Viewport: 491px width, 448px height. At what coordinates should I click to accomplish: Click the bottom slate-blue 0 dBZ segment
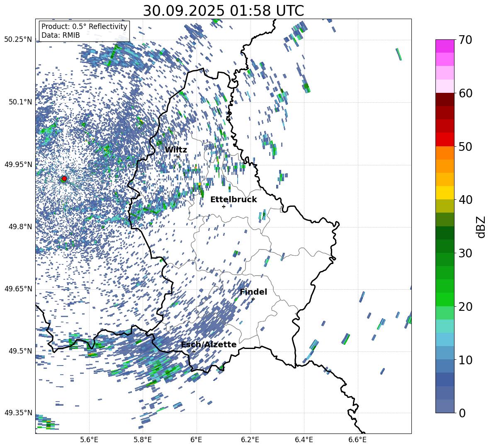[x=445, y=406]
